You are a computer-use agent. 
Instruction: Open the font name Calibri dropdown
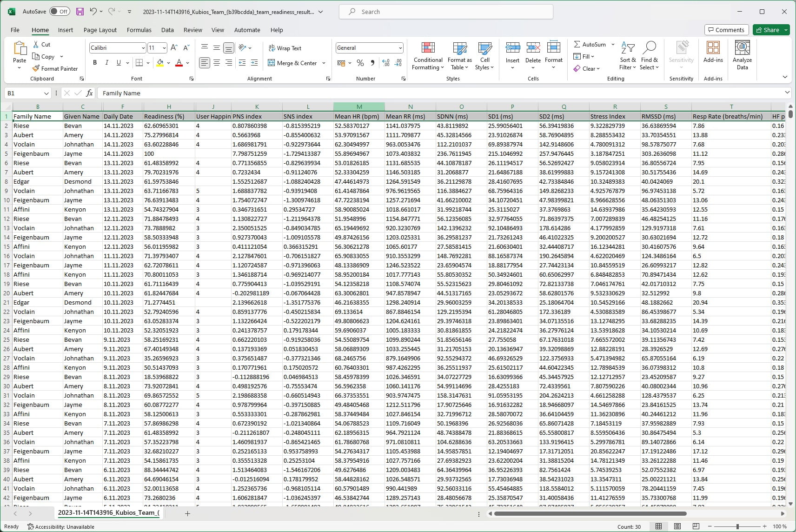(143, 48)
